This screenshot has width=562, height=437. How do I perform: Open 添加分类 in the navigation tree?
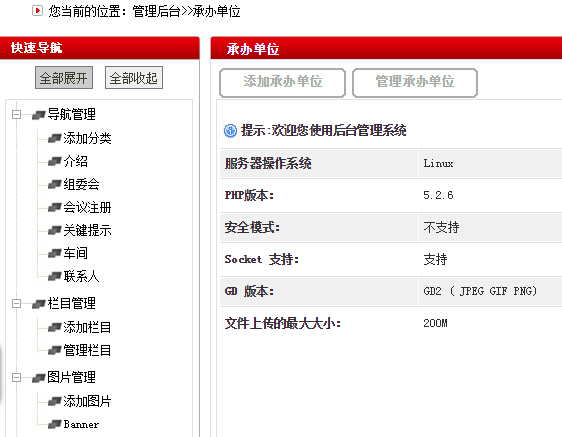(87, 138)
